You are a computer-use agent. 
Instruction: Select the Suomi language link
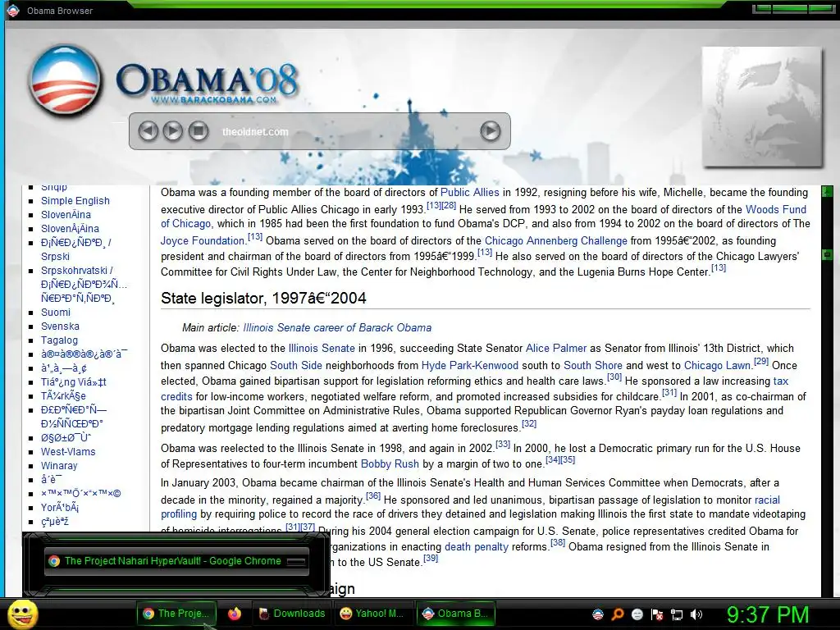(x=55, y=312)
